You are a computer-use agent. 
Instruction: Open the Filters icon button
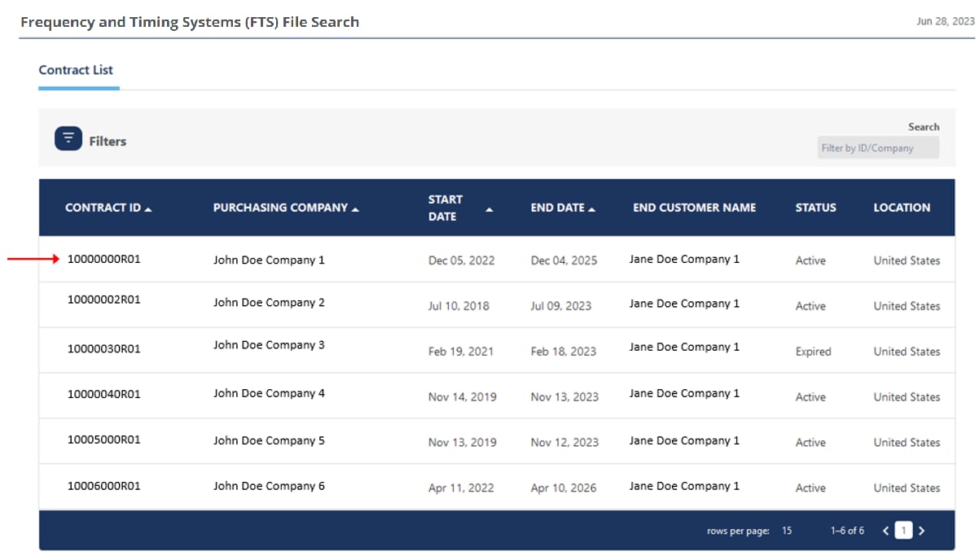coord(68,139)
